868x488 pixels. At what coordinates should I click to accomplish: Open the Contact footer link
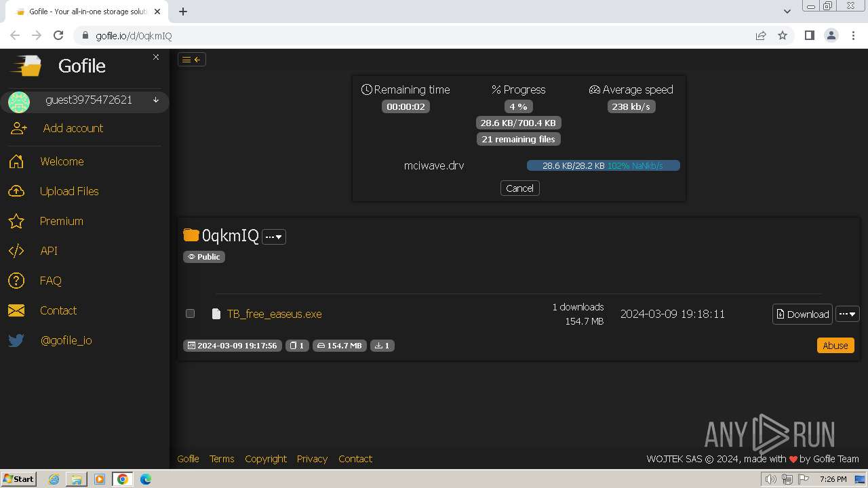pyautogui.click(x=355, y=459)
